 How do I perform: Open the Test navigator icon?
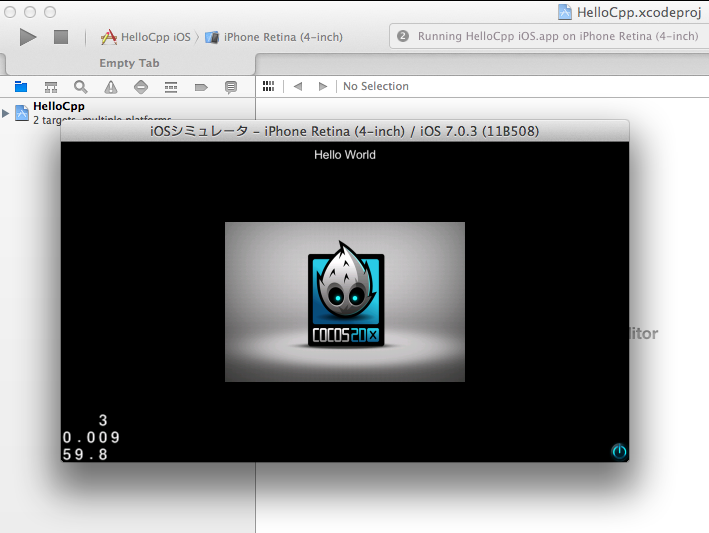141,87
